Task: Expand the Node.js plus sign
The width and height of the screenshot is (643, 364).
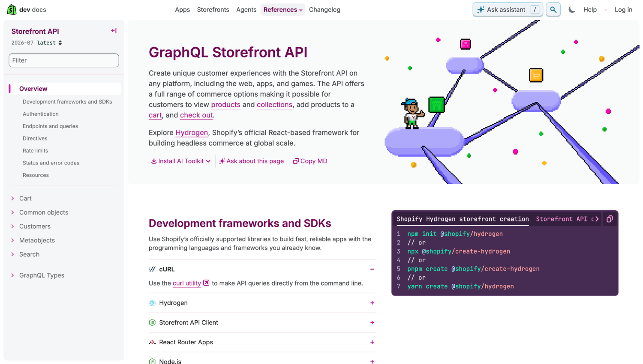Action: coord(372,361)
